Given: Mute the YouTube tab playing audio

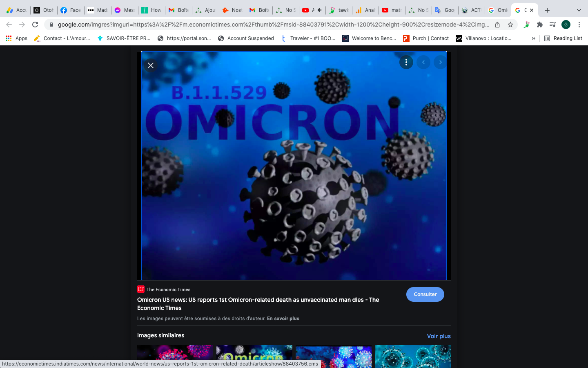Looking at the screenshot, I should tap(320, 10).
